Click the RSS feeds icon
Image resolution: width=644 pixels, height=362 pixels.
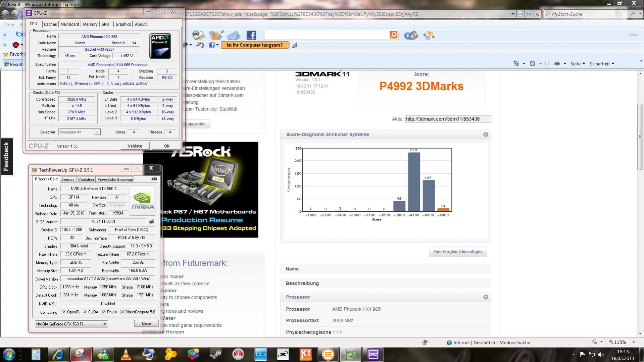(x=532, y=63)
